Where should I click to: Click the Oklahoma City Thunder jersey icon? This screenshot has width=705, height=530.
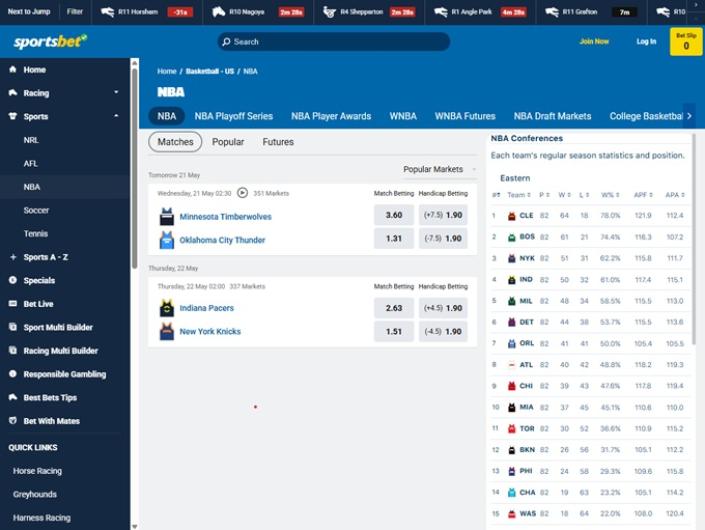pos(167,239)
